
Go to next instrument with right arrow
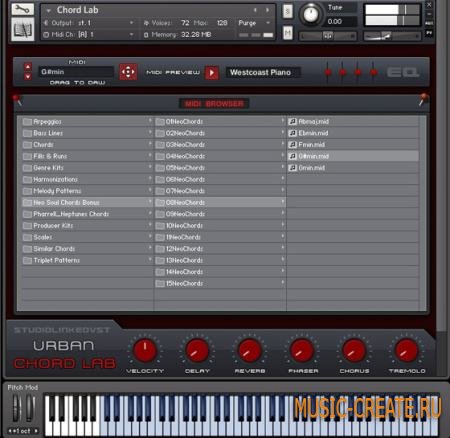267,10
